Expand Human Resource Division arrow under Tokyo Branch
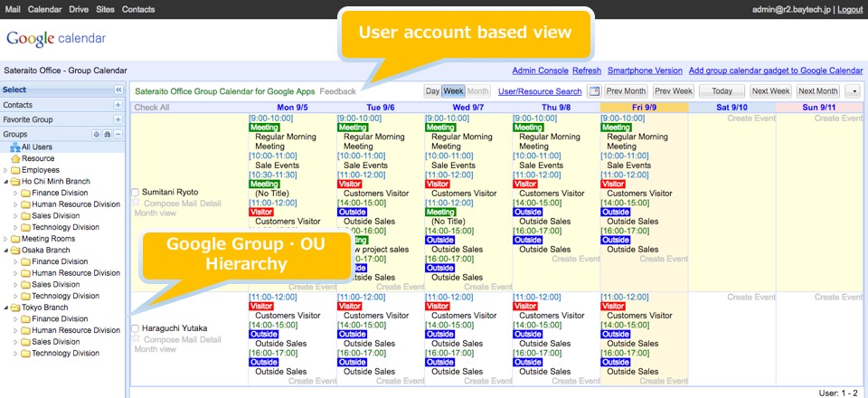This screenshot has height=398, width=868. click(x=15, y=330)
